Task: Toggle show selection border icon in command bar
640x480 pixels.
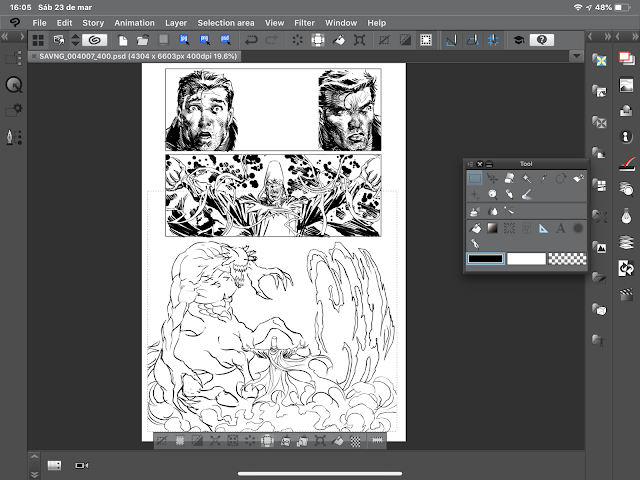Action: click(426, 40)
